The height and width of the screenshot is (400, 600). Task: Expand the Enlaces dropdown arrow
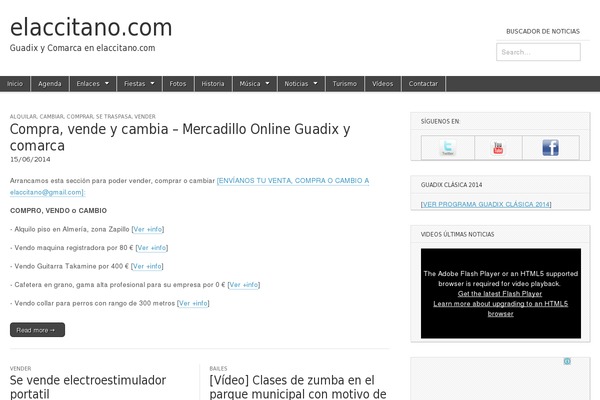107,83
